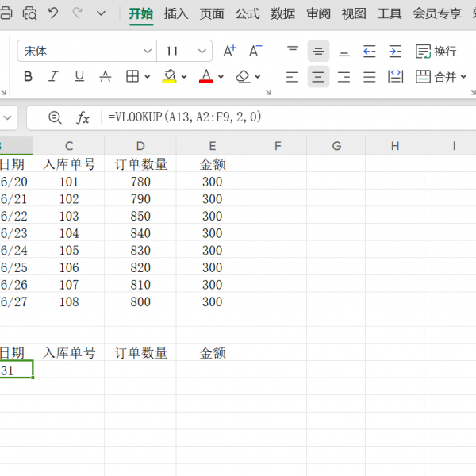Click the fx insert function icon
This screenshot has height=476, width=476.
83,117
